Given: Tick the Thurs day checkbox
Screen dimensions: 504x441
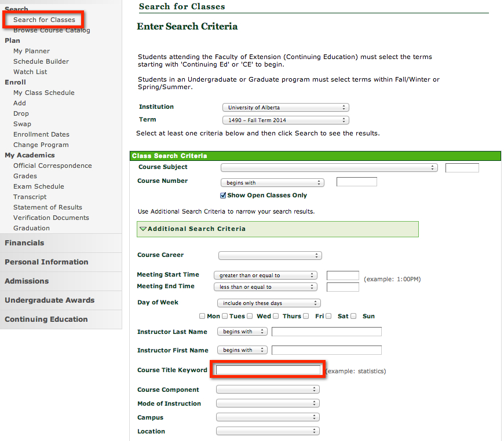Looking at the screenshot, I should pos(276,316).
